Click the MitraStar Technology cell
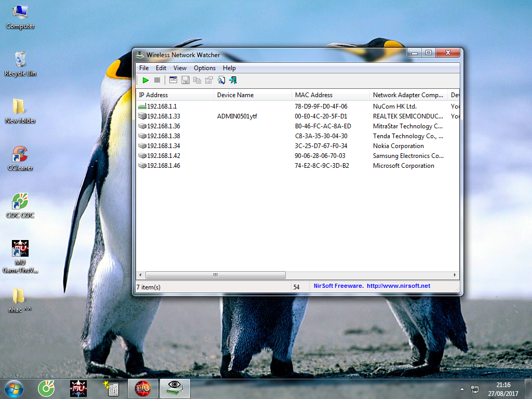This screenshot has height=399, width=532. [x=408, y=126]
